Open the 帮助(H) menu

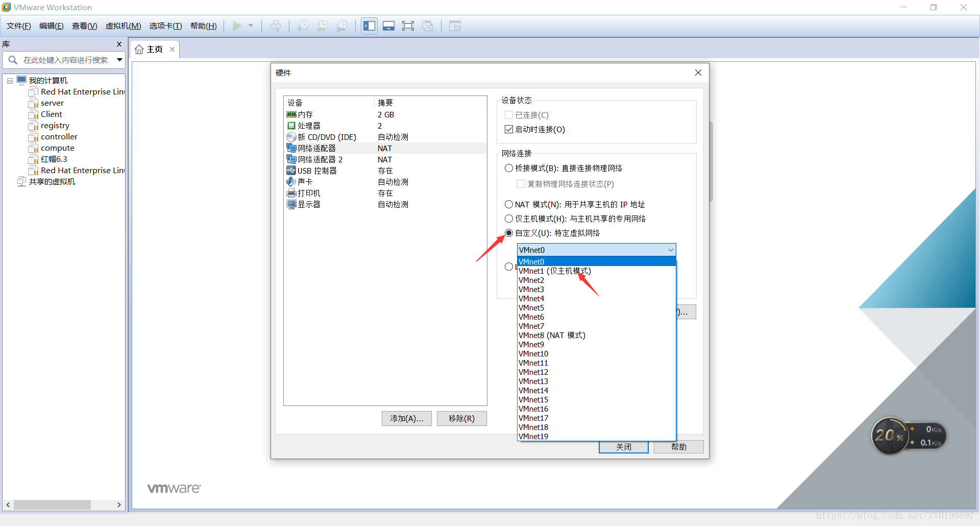(203, 26)
